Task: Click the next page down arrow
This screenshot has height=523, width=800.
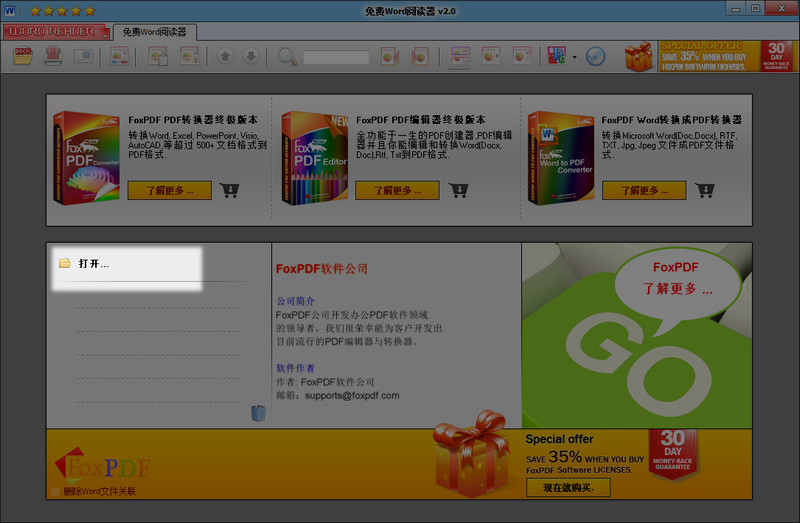Action: tap(250, 56)
